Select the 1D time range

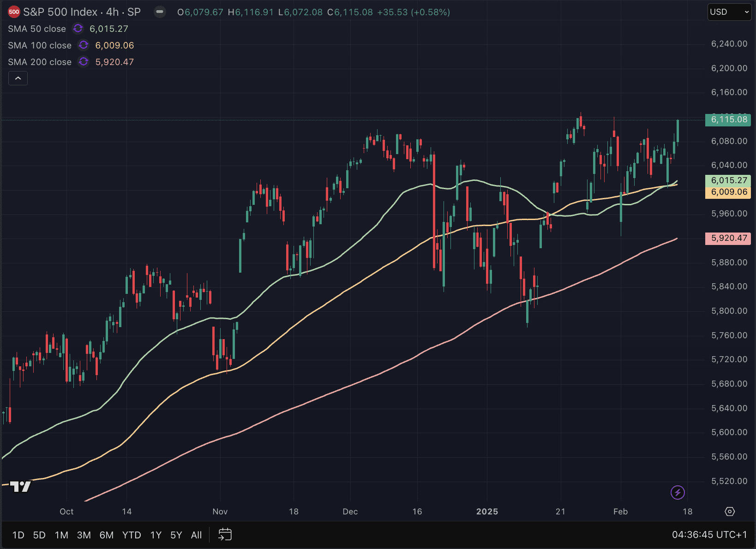[18, 535]
